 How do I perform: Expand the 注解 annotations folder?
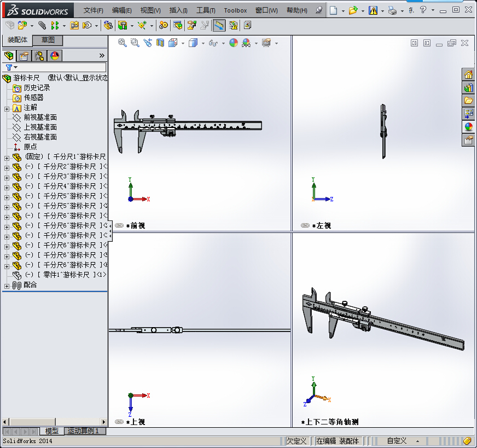(x=7, y=109)
